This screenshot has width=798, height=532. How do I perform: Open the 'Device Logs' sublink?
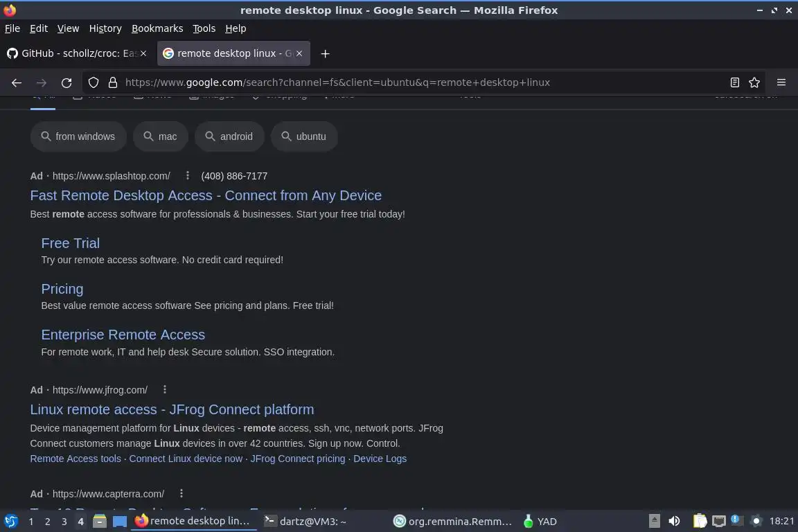[380, 459]
